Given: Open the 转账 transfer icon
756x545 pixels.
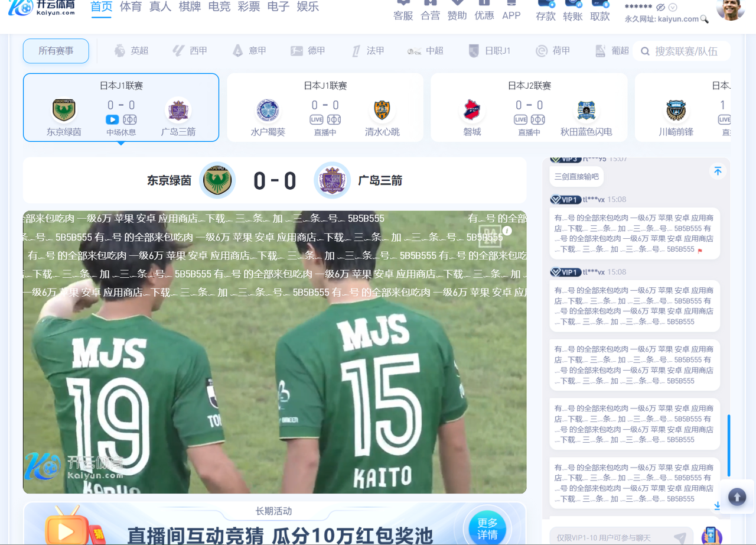Looking at the screenshot, I should [x=573, y=10].
